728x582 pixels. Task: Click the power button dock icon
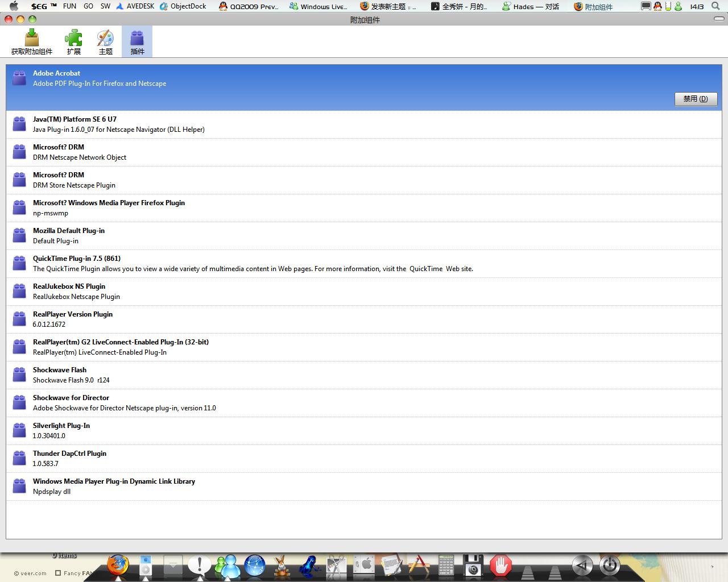tap(610, 566)
